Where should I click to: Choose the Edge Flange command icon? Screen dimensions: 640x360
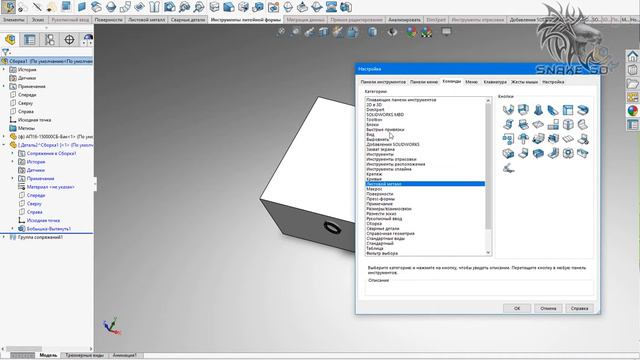(x=553, y=110)
